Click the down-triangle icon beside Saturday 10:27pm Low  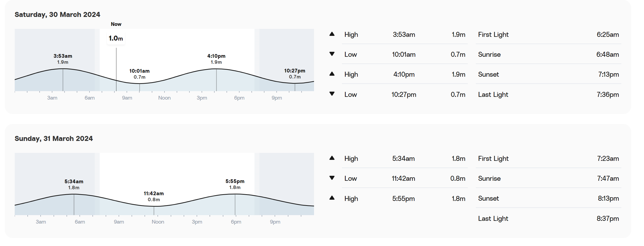coord(332,94)
